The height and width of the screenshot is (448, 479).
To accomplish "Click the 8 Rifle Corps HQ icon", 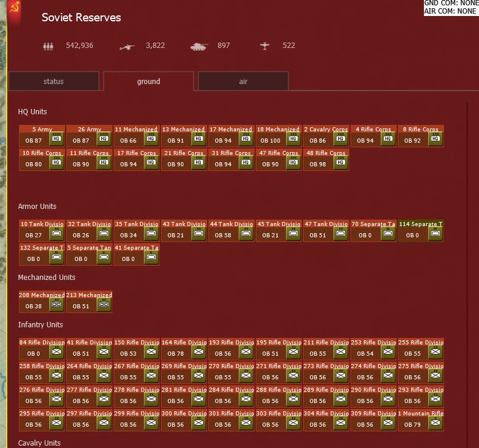I will click(435, 138).
